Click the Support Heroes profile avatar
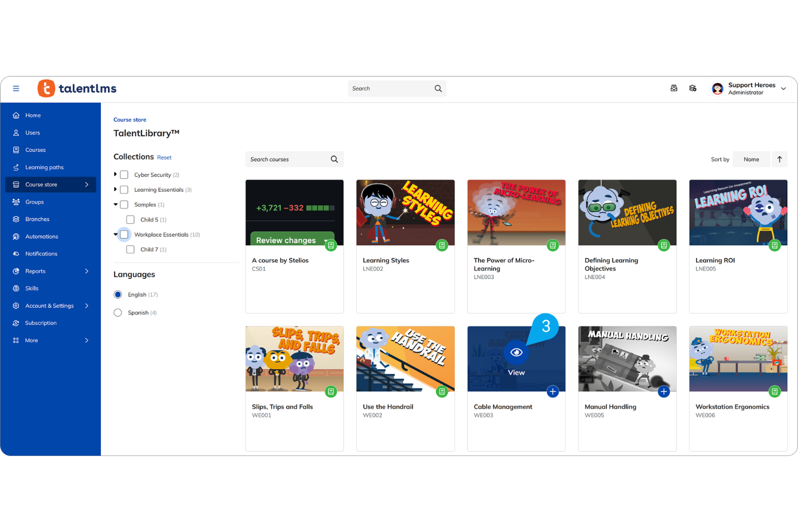This screenshot has height=532, width=798. click(x=718, y=89)
